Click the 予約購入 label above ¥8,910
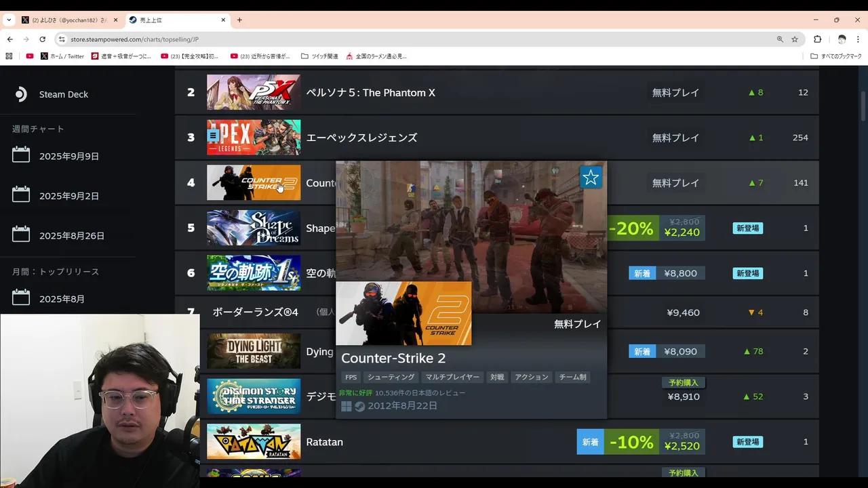The height and width of the screenshot is (488, 868). 683,382
